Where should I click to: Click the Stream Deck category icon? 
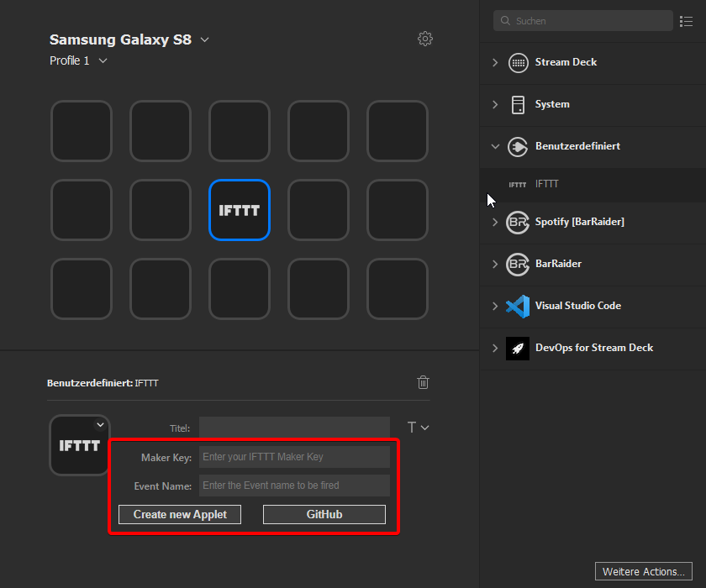(x=519, y=62)
